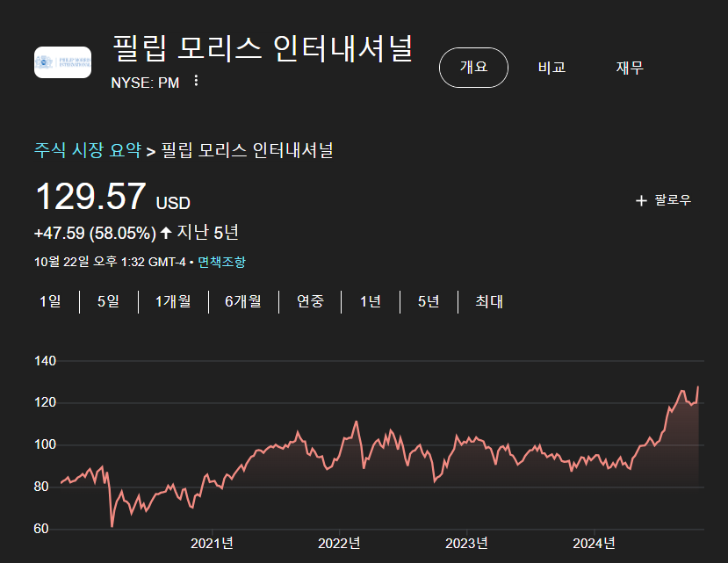Select the 개요 tab
Screen dimensions: 728x563
tap(473, 68)
